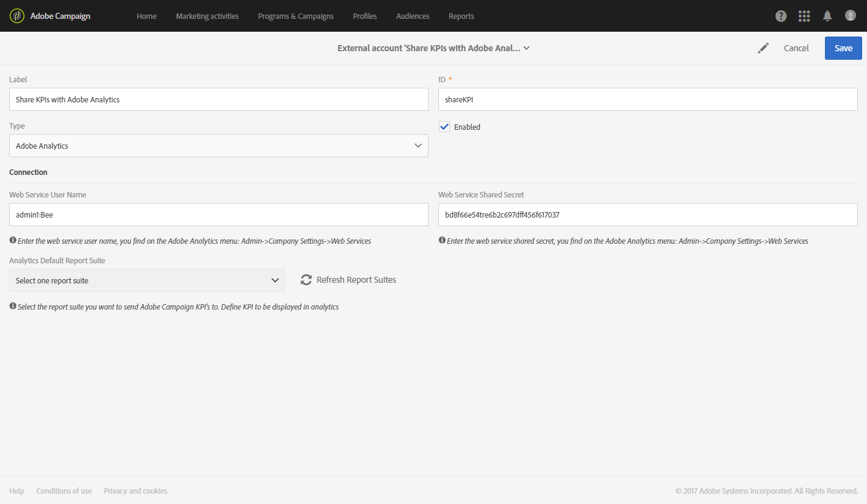Open Privacy and cookies link
The width and height of the screenshot is (867, 504).
(135, 491)
